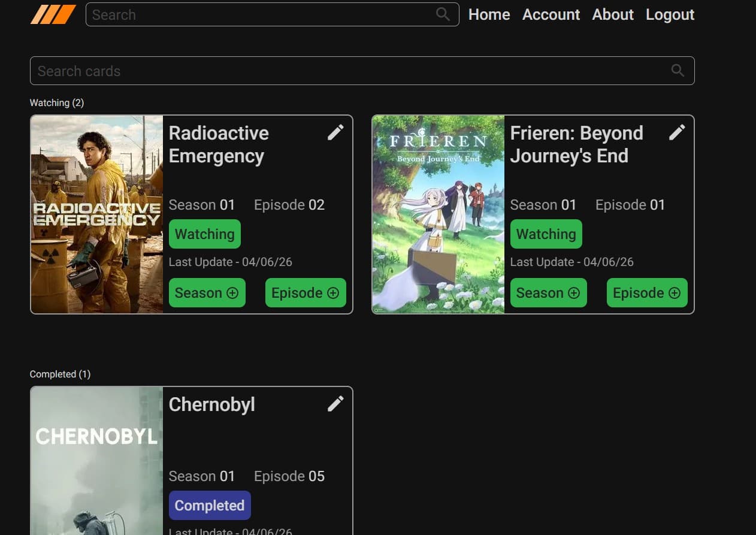Viewport: 756px width, 535px height.
Task: Go to the Home page
Action: point(489,14)
